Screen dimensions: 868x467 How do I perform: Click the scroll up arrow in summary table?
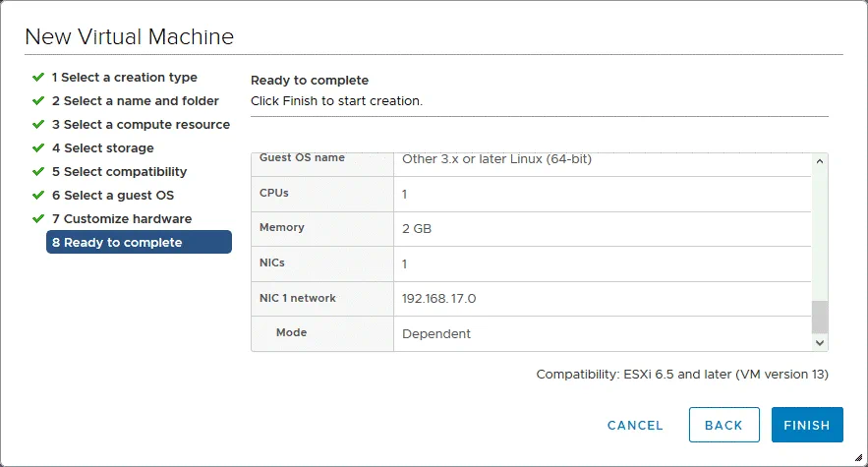point(820,162)
